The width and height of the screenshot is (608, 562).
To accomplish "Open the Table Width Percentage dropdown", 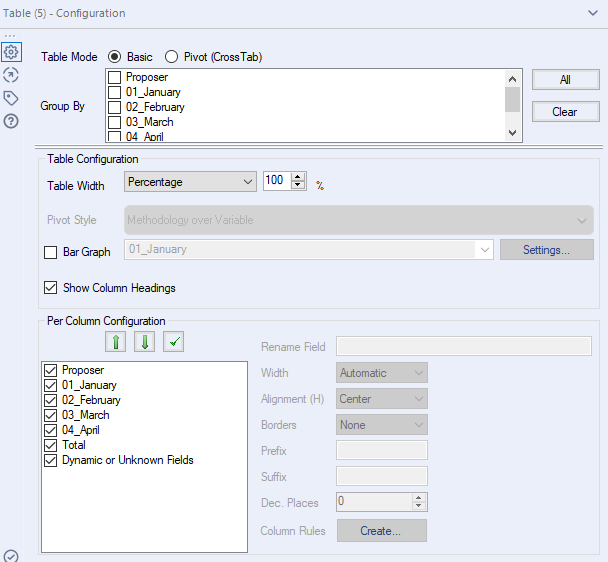I will tap(190, 181).
